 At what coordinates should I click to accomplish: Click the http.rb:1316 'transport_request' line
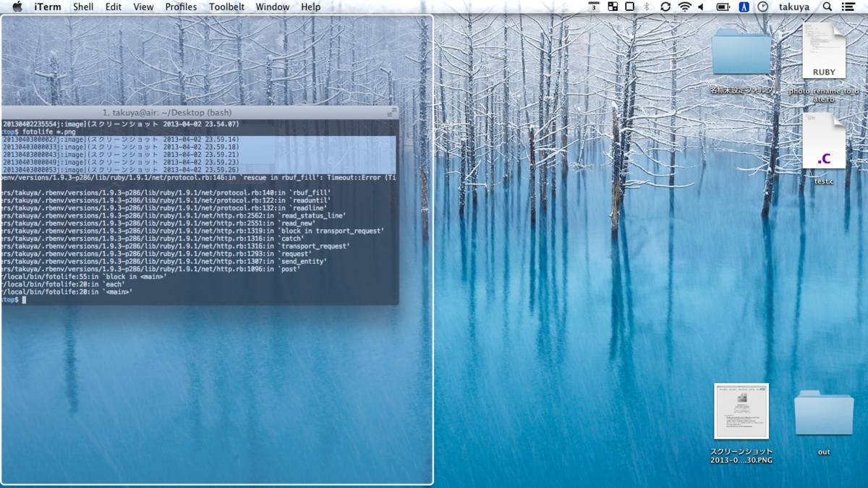[175, 247]
